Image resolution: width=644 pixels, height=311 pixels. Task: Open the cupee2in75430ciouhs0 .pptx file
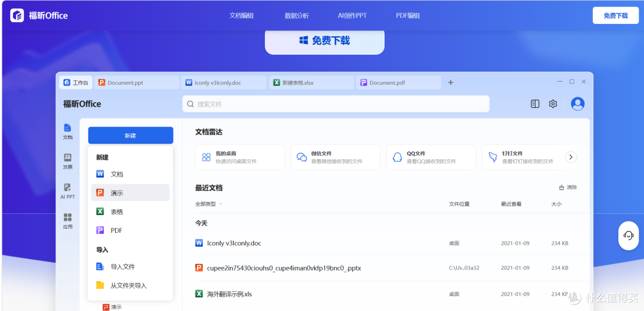(x=284, y=268)
